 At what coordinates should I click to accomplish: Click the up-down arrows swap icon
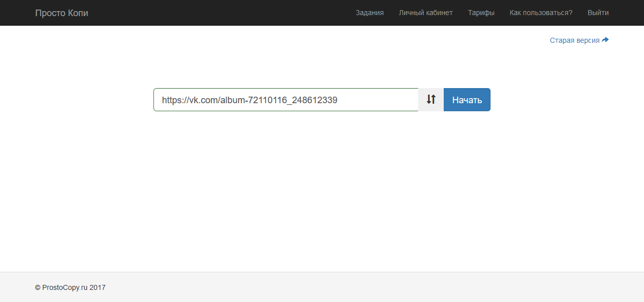(x=431, y=100)
